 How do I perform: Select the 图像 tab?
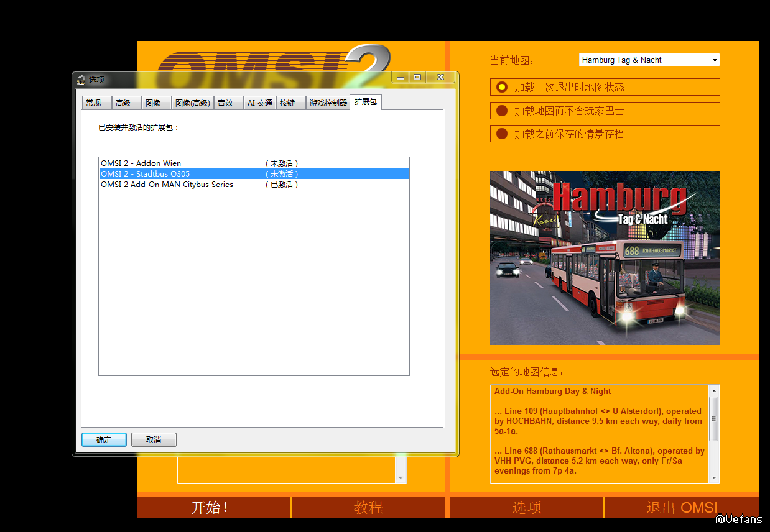tap(157, 103)
